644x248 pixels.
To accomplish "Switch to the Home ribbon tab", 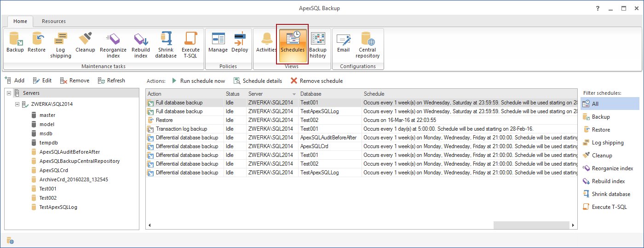I will coord(20,21).
